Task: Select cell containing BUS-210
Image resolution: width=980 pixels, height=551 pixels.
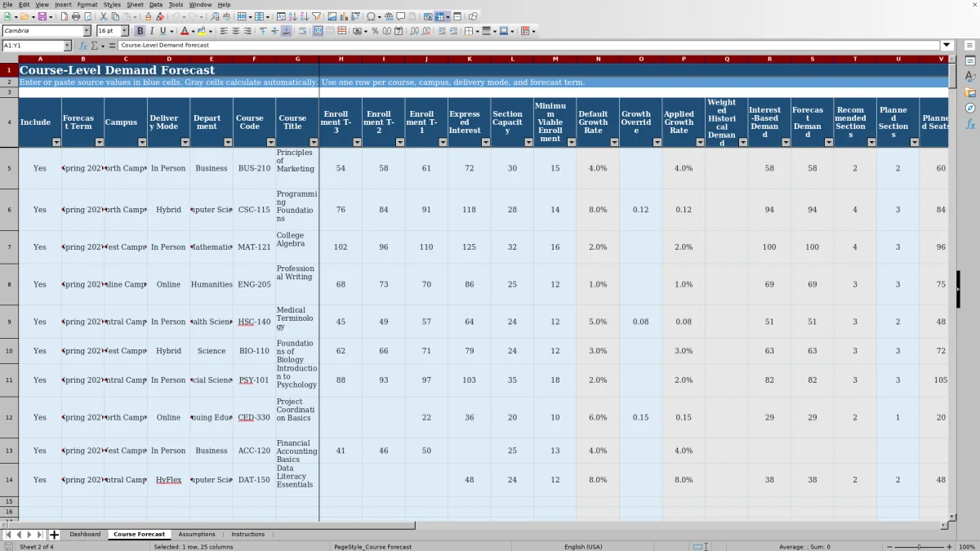Action: point(254,168)
